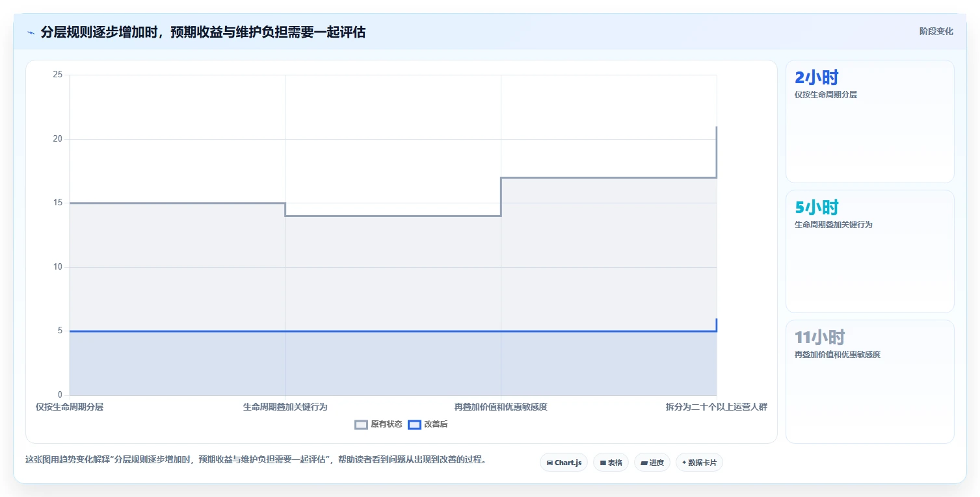
Task: Click the blue 改善后 step line in the chart
Action: pyautogui.click(x=393, y=331)
